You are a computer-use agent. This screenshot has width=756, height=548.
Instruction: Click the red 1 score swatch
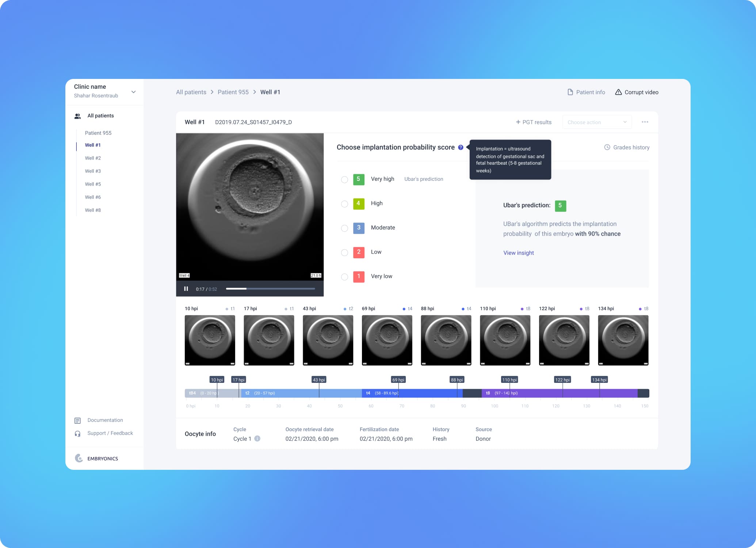coord(359,277)
